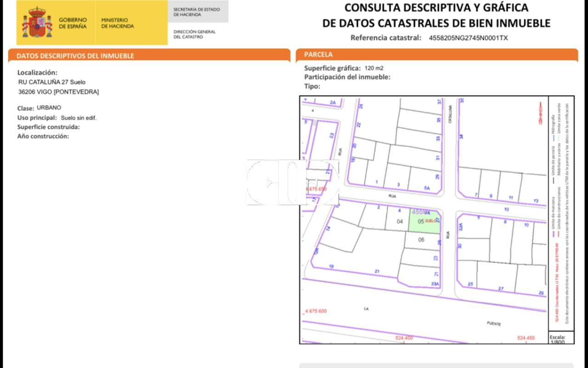Click the 'GOBIERNO DE ESPAÑA' text
This screenshot has height=368, width=588.
73,23
